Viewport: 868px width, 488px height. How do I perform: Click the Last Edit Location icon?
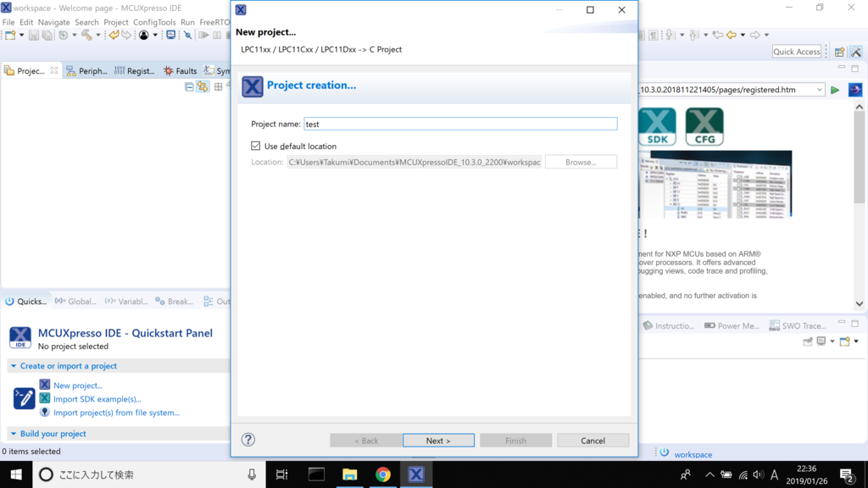pos(718,35)
